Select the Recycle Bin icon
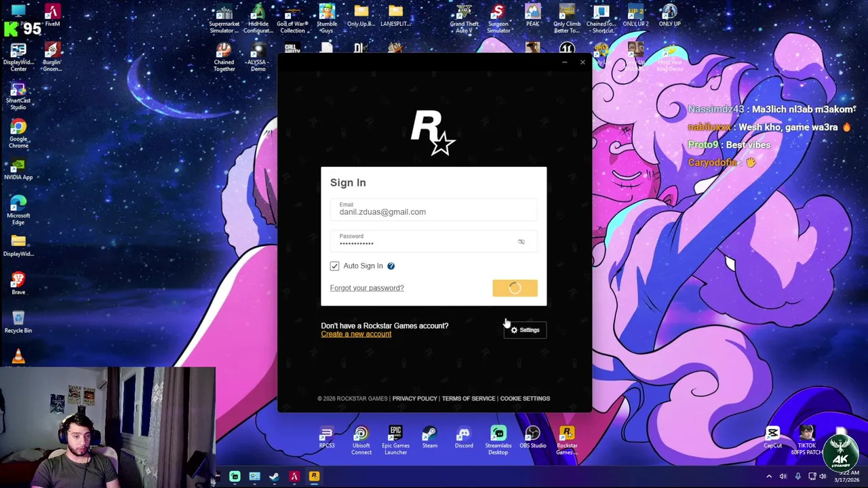868x488 pixels. click(18, 322)
